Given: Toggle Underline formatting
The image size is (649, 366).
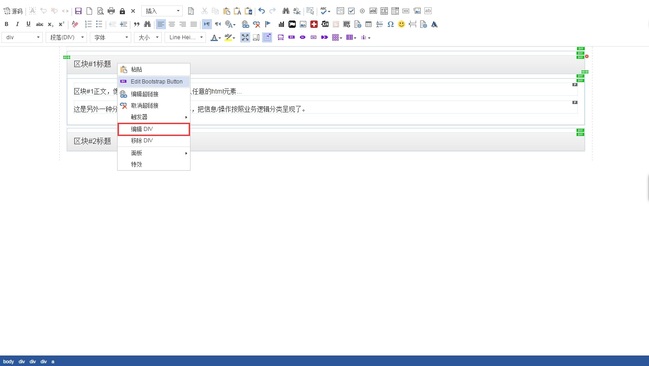Looking at the screenshot, I should pyautogui.click(x=28, y=24).
